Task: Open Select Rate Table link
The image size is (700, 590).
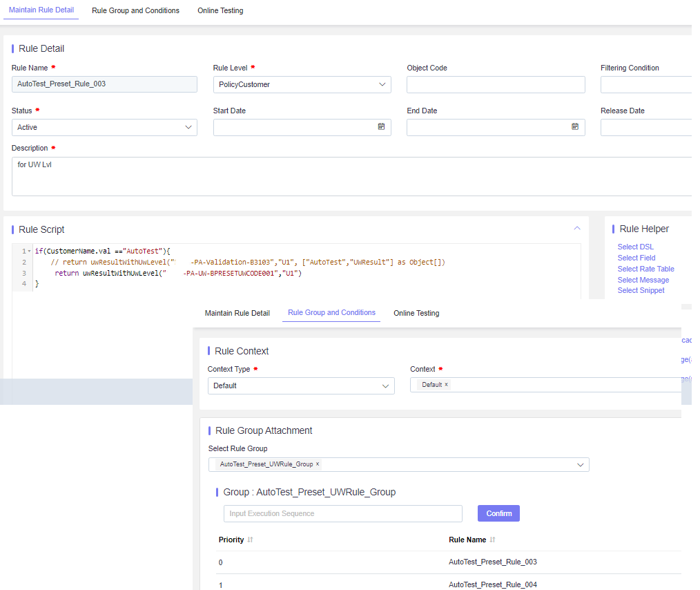Action: pyautogui.click(x=645, y=269)
